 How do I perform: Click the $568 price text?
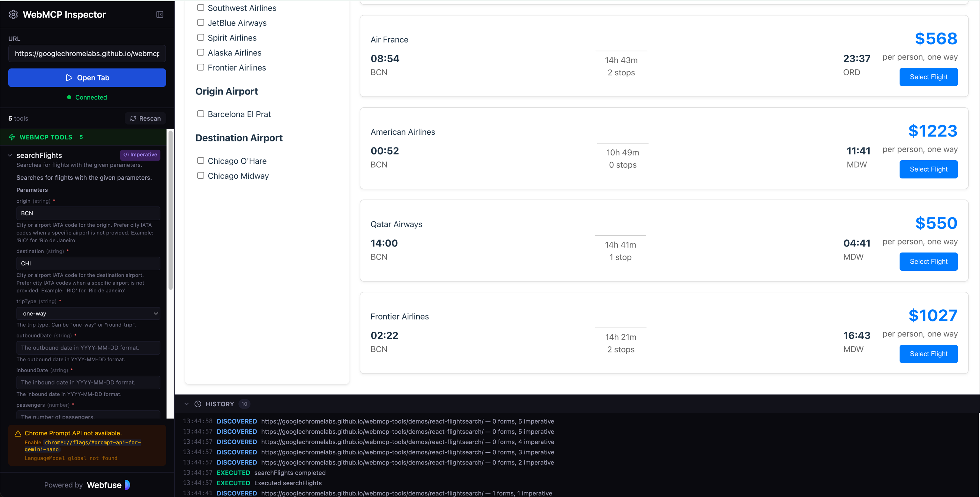click(x=936, y=38)
